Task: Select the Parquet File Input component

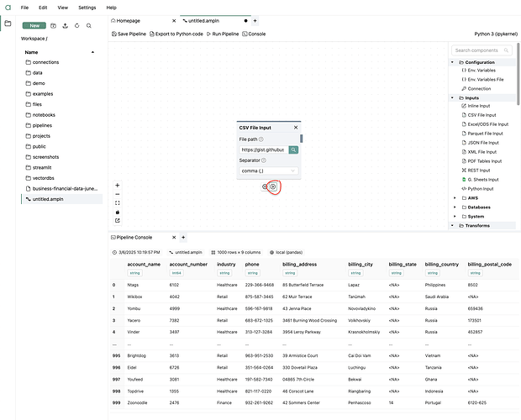Action: click(x=482, y=134)
